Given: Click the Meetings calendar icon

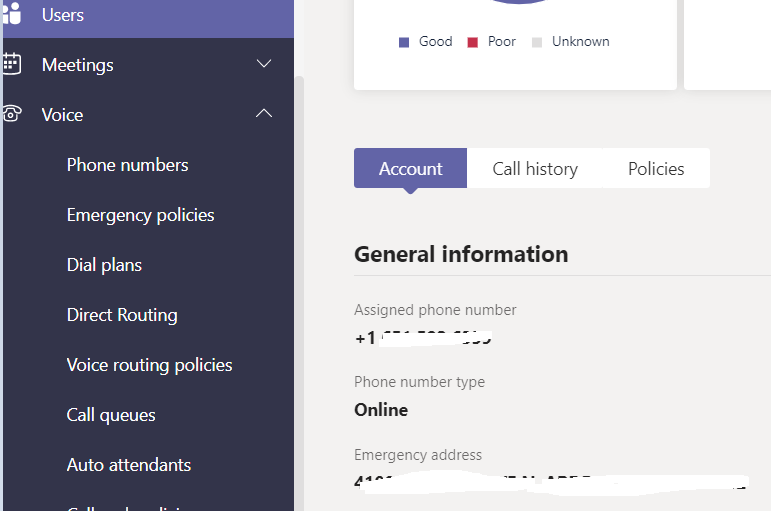Looking at the screenshot, I should click(11, 64).
